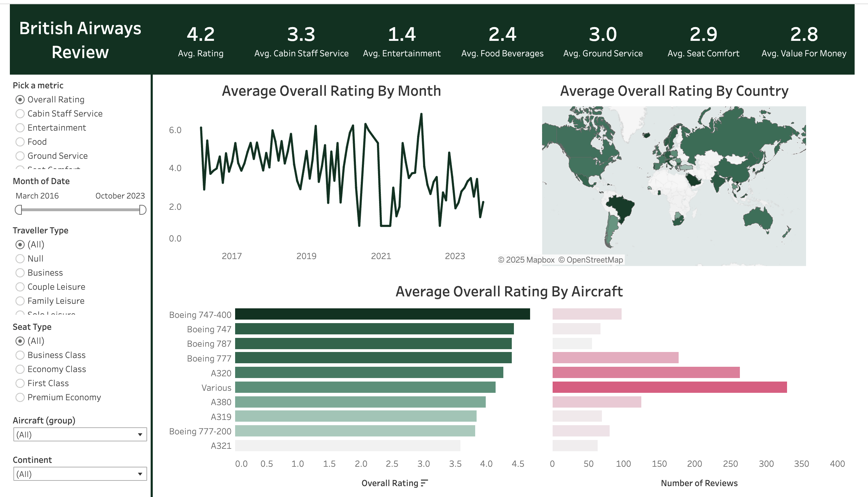
Task: Click the Various number of reviews bar
Action: pyautogui.click(x=670, y=387)
